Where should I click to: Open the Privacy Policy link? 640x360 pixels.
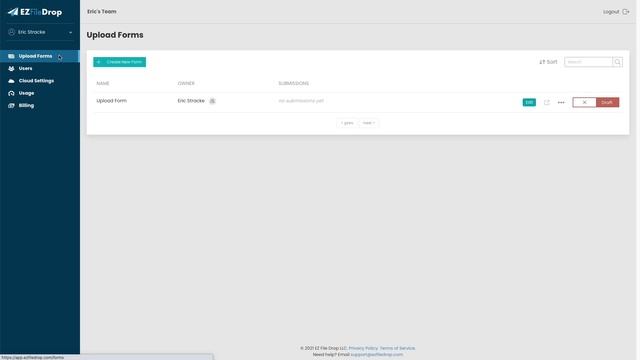[x=363, y=348]
